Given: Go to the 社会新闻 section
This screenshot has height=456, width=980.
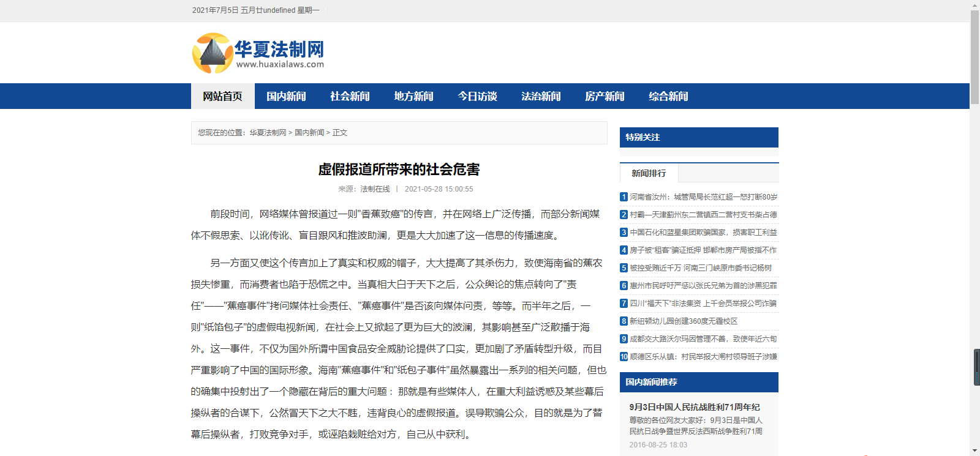Looking at the screenshot, I should pos(350,96).
